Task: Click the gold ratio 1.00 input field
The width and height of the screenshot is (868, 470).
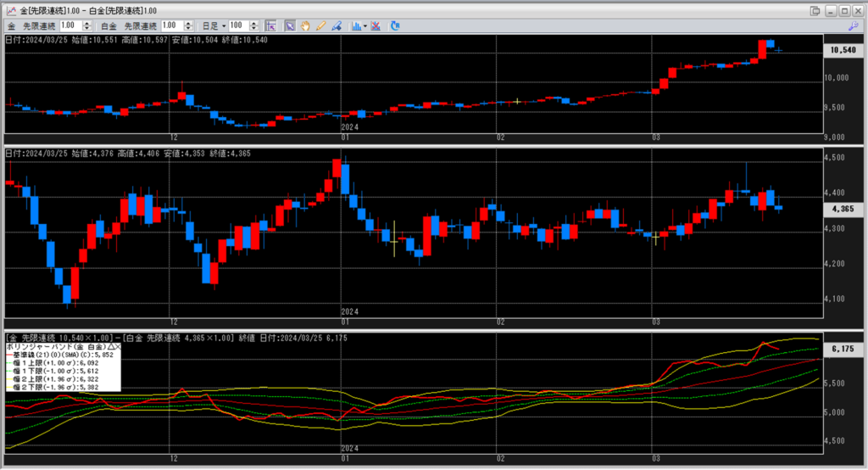Action: pyautogui.click(x=70, y=26)
